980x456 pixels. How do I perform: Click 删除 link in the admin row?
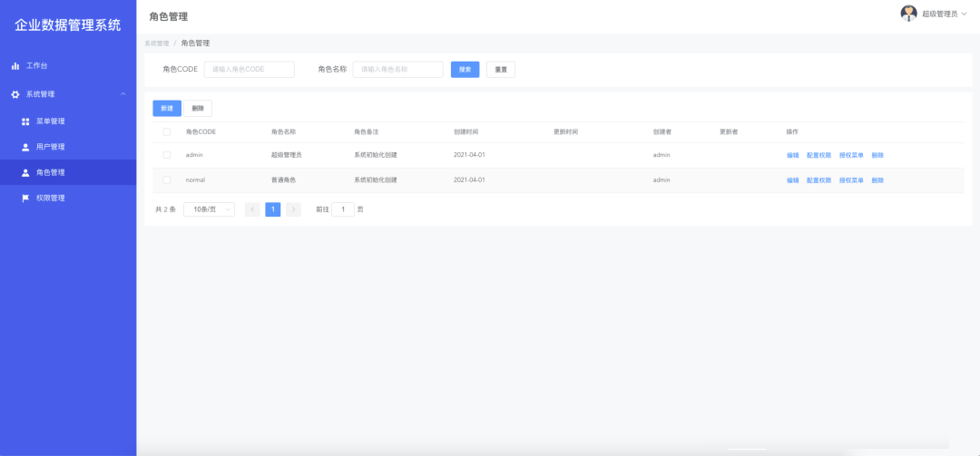point(877,155)
